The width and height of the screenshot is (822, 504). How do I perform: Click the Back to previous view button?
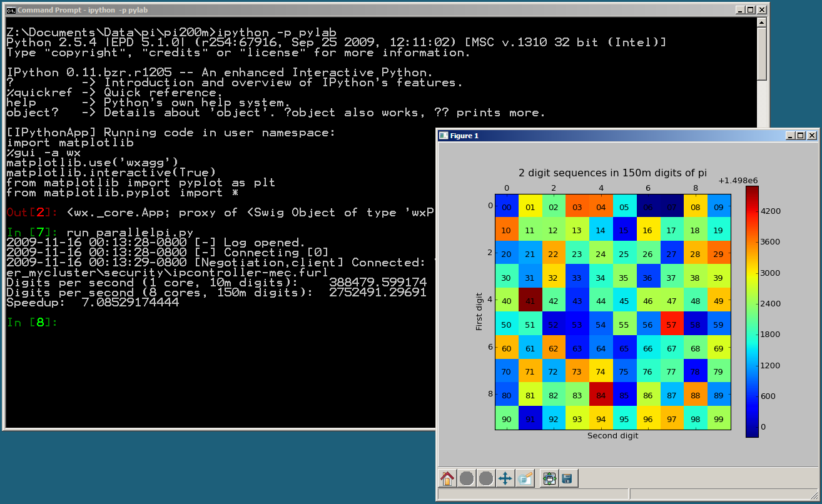pyautogui.click(x=467, y=479)
